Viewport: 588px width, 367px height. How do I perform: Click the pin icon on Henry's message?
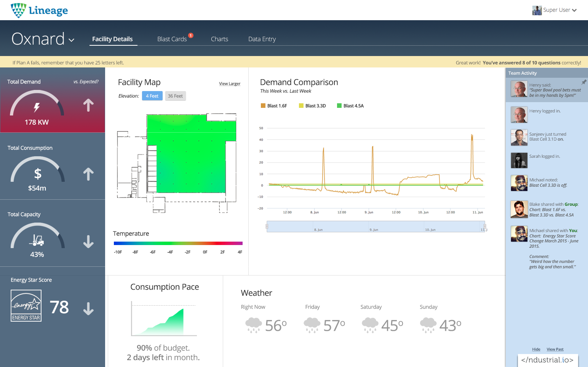583,82
